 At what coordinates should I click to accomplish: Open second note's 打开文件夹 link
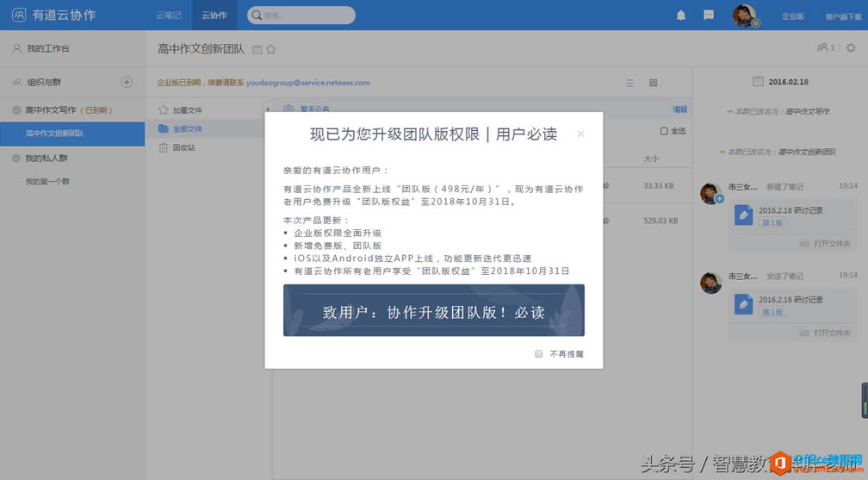coord(825,333)
